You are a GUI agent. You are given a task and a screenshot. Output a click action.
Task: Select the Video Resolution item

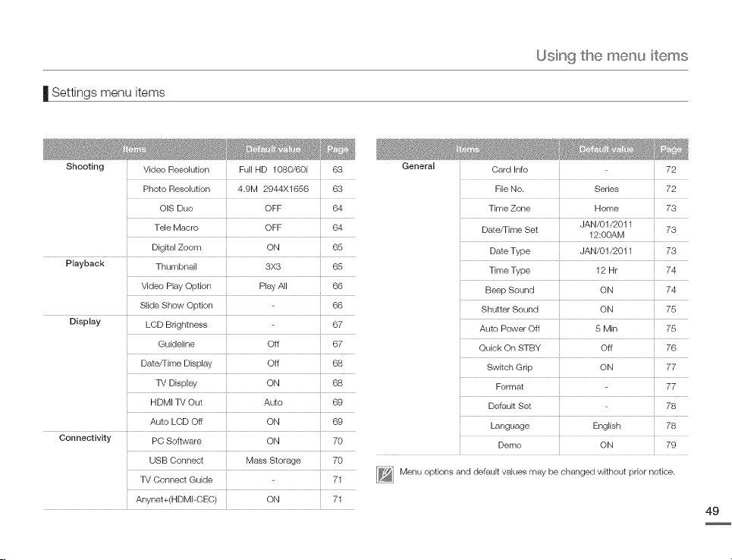point(176,169)
